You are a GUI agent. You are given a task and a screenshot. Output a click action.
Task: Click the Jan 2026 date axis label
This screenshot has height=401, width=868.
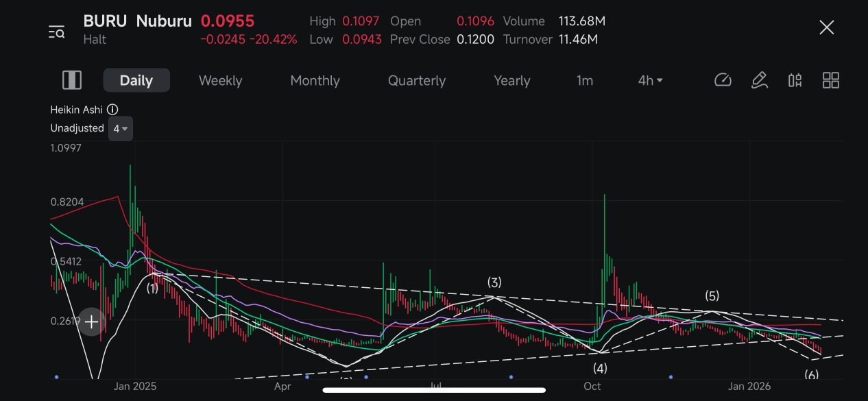coord(749,387)
